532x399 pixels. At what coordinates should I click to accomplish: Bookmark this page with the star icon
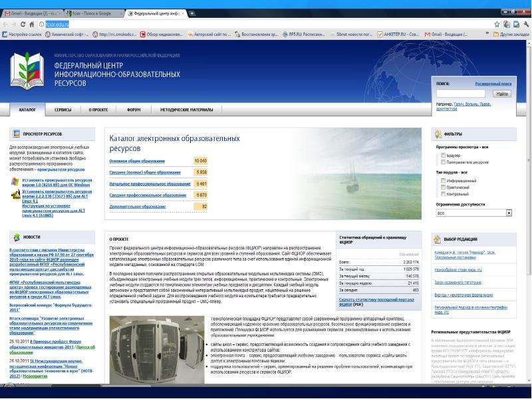click(497, 25)
